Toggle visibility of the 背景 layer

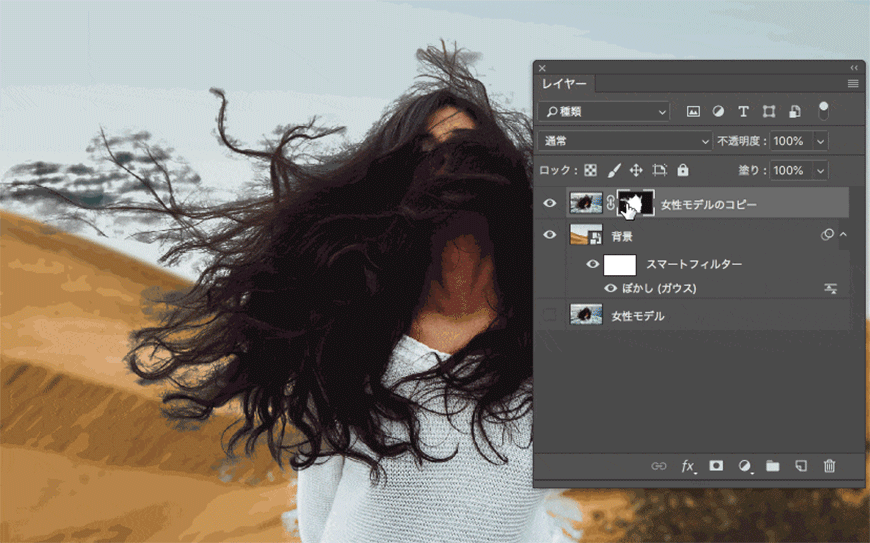[x=549, y=235]
